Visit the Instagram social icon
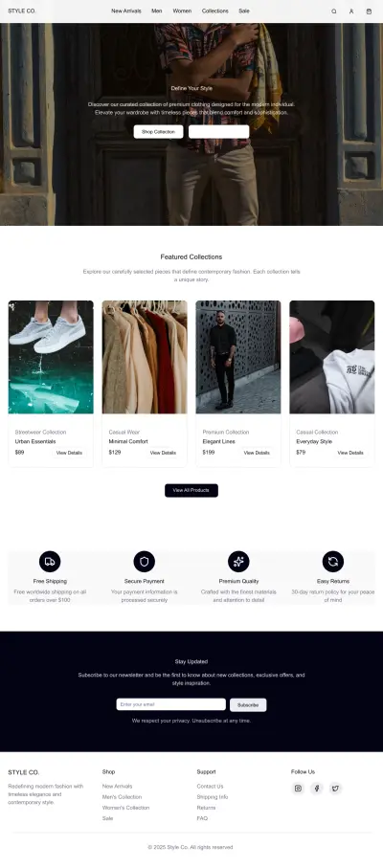The width and height of the screenshot is (383, 868). point(299,789)
